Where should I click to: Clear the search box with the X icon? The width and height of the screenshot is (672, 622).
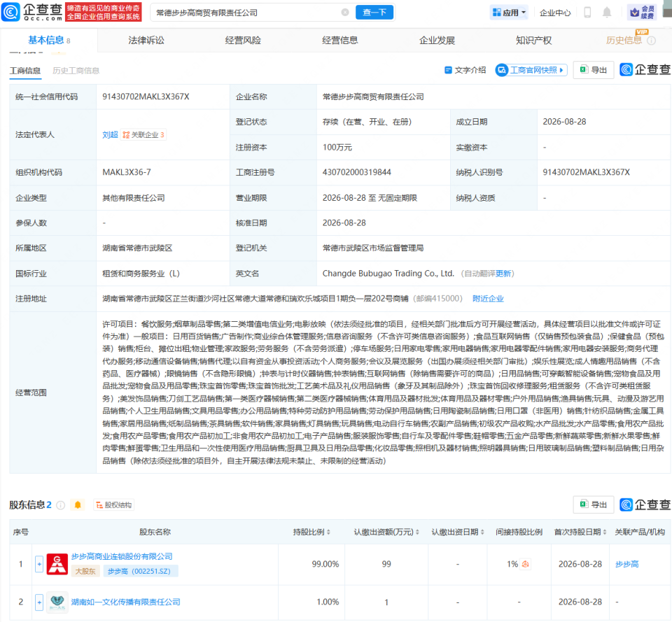[345, 13]
